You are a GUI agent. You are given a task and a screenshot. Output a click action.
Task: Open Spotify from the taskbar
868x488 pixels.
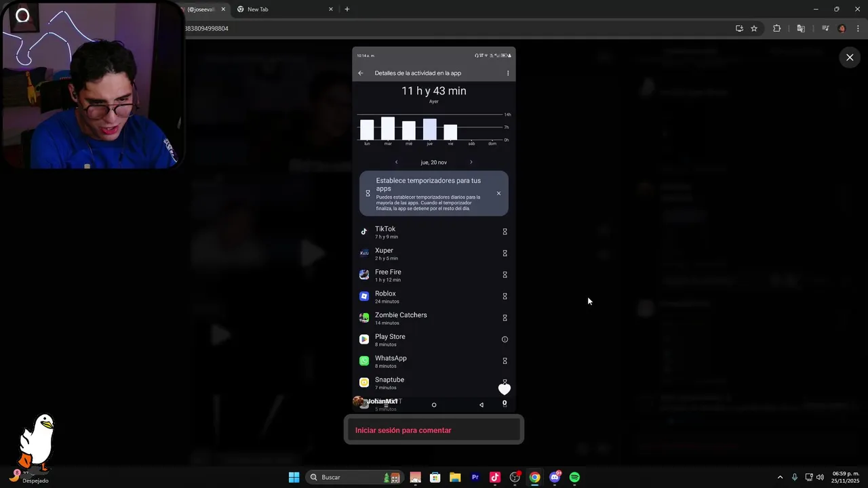click(x=574, y=477)
